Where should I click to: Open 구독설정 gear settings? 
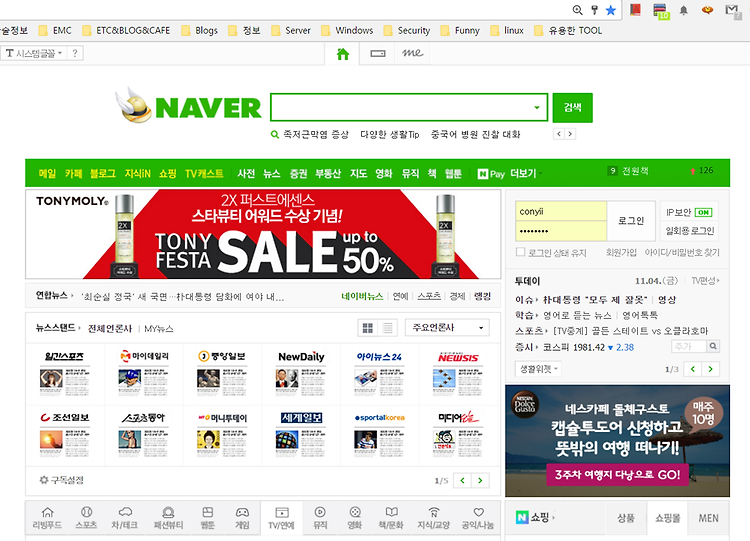coord(62,480)
